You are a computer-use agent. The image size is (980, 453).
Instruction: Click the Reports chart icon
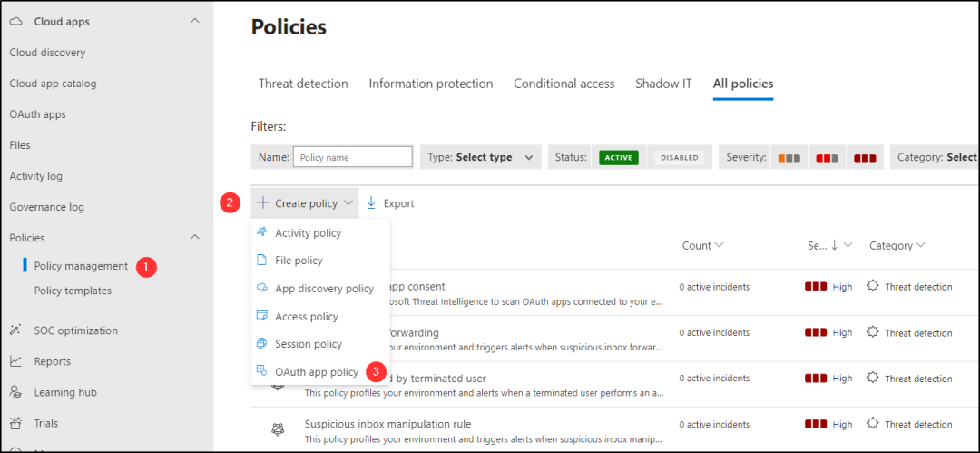pyautogui.click(x=15, y=361)
